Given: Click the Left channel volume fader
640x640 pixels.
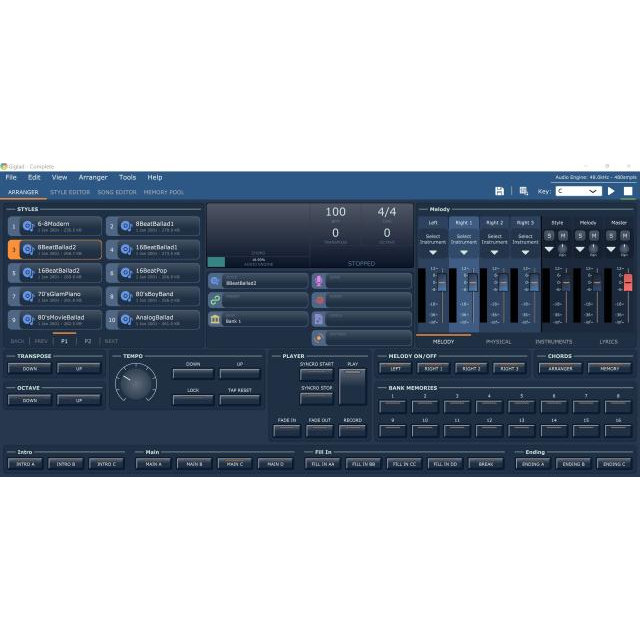Looking at the screenshot, I should [x=442, y=282].
